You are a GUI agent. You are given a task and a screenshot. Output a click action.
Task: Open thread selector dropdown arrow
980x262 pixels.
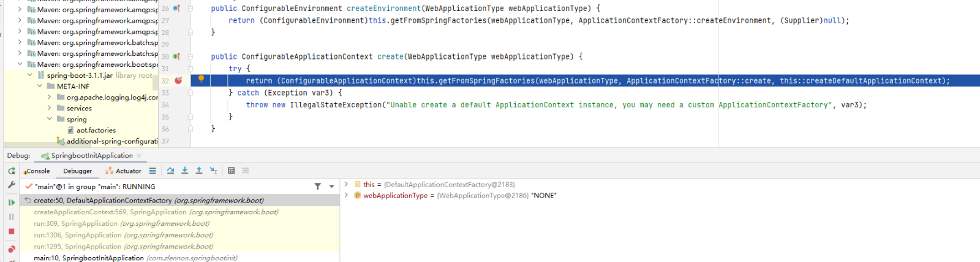(x=331, y=187)
